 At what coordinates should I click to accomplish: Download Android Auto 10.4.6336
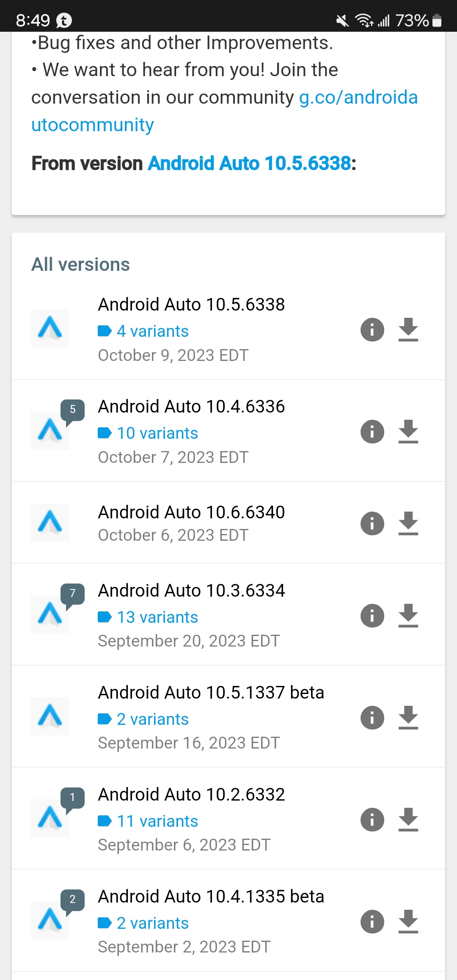point(408,432)
